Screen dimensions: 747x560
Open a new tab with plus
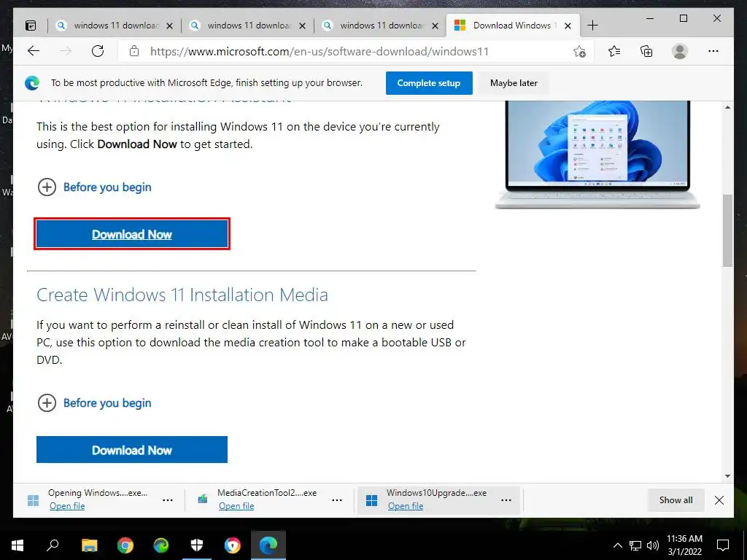(592, 26)
